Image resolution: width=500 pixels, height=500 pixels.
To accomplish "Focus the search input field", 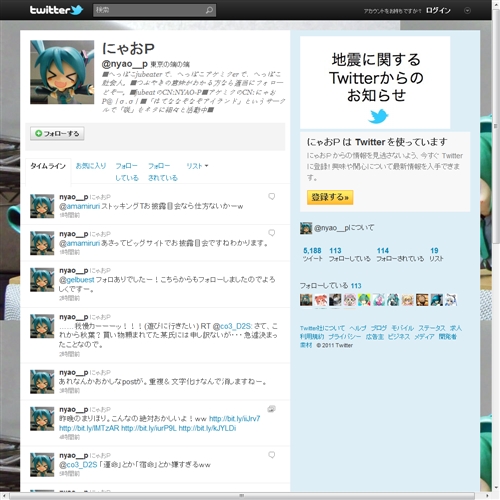I will click(x=154, y=10).
